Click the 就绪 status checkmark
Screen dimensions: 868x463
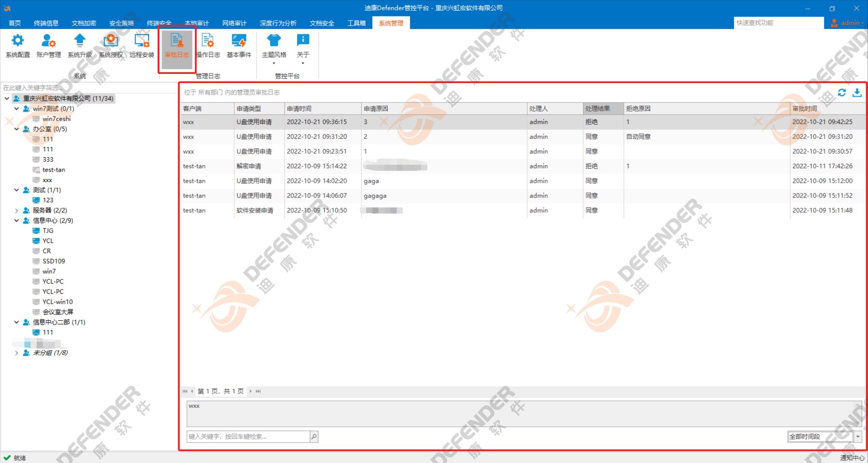tap(7, 458)
